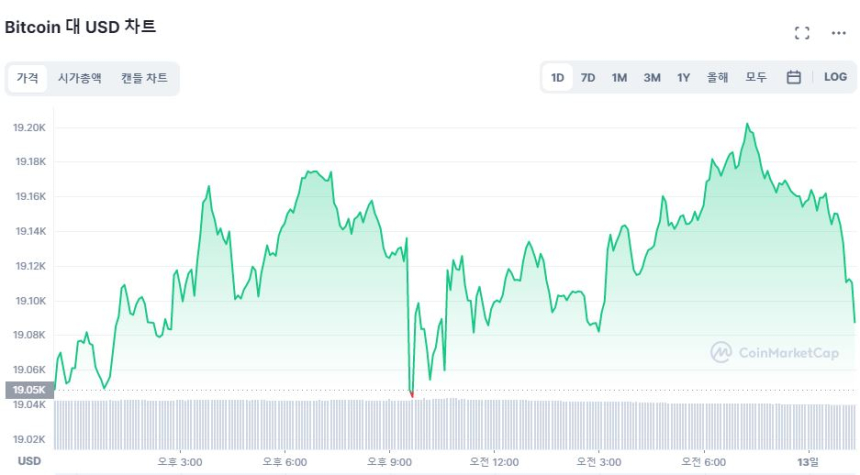Select the 3M time range
Viewport: 860px width, 475px height.
[x=652, y=77]
